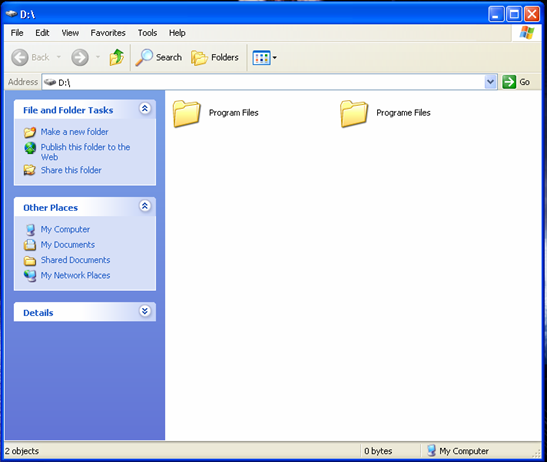
Task: Open the address bar dropdown arrow
Action: (490, 82)
